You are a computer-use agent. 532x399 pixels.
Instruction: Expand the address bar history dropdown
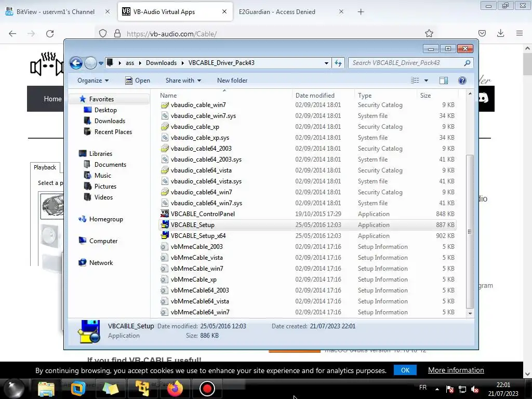326,63
